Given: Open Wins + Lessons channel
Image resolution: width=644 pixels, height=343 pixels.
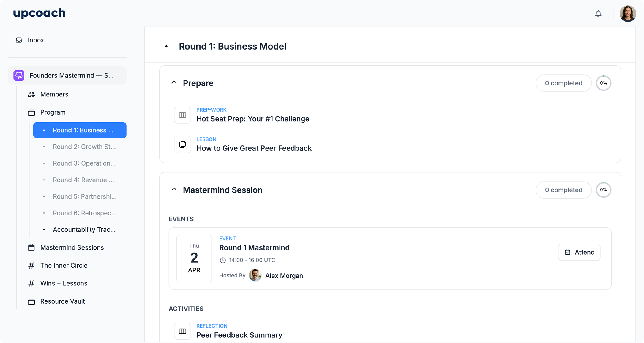Looking at the screenshot, I should click(x=64, y=283).
